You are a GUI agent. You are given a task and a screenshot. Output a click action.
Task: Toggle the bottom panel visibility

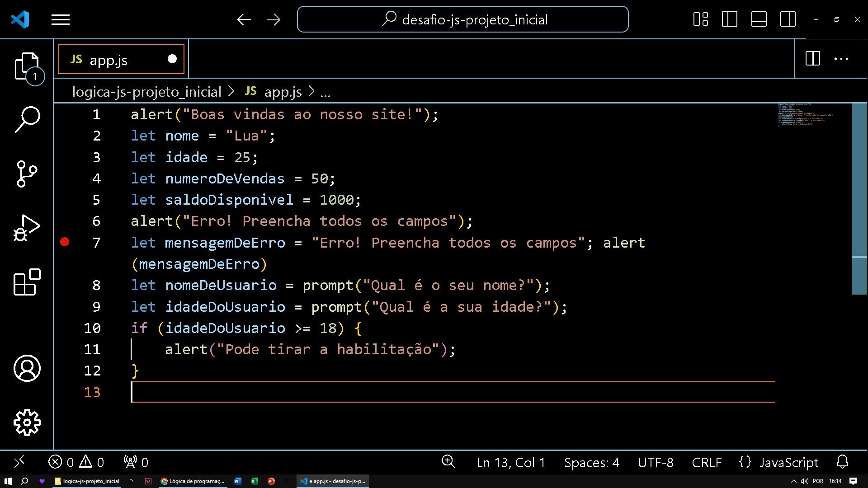[759, 19]
